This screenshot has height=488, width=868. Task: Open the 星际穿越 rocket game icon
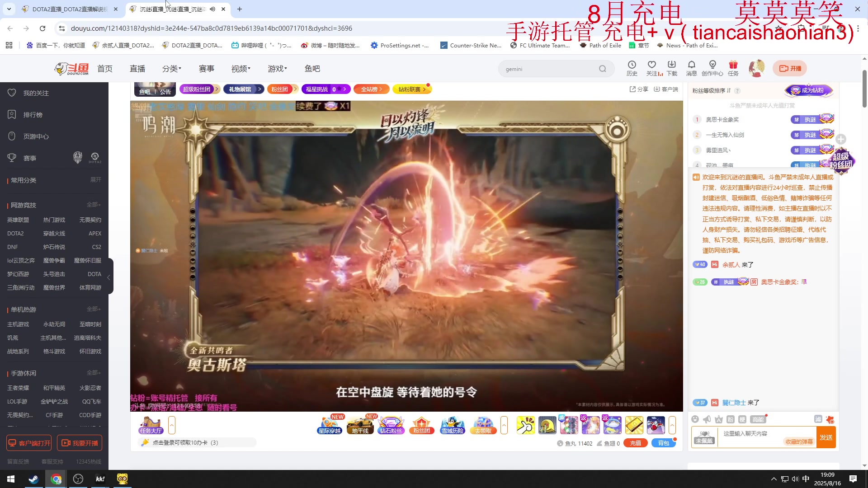[330, 425]
